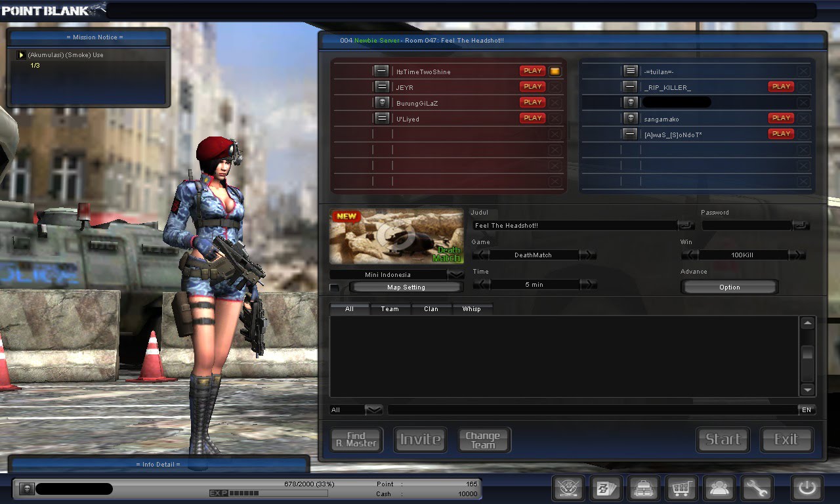
Task: Click rank icon beside [A]waS_[S]oNdoT*
Action: 631,134
